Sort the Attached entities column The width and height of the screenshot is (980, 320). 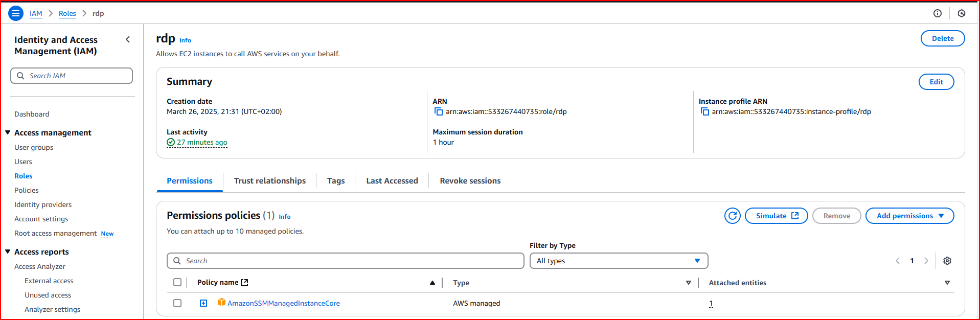947,283
